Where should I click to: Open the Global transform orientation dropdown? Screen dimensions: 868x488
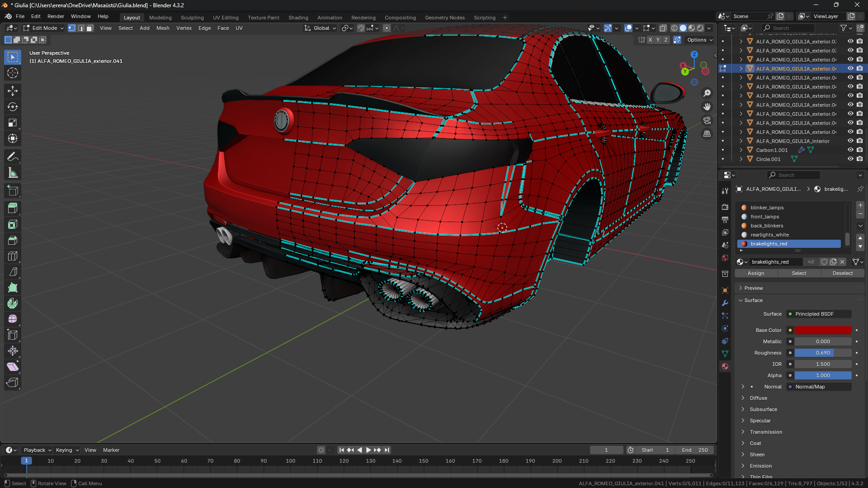tap(321, 28)
